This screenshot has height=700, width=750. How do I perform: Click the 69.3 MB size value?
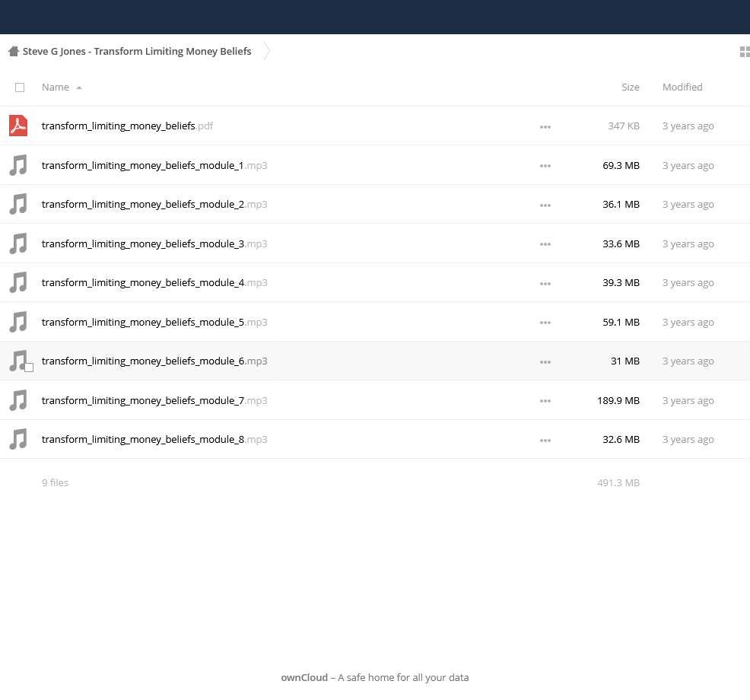click(x=621, y=165)
